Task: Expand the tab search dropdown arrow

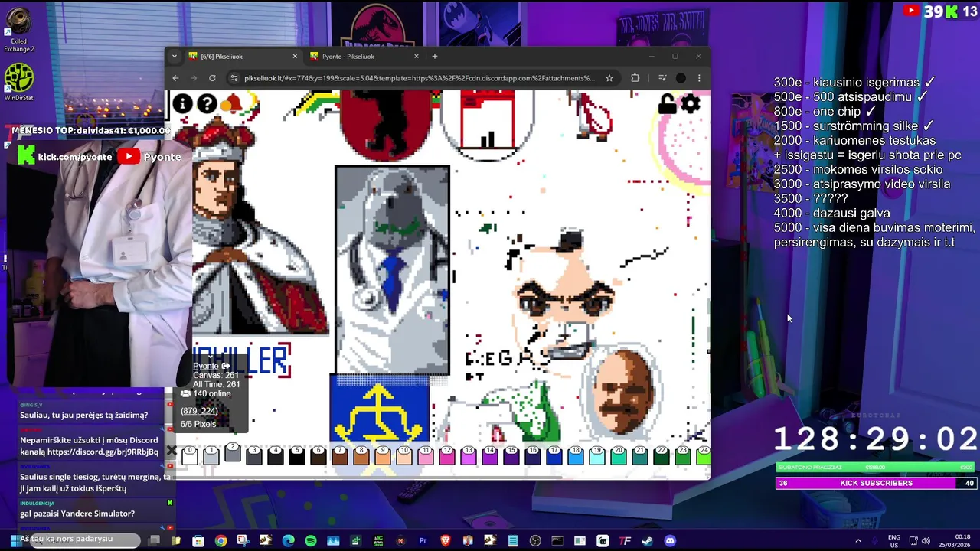Action: (x=174, y=56)
